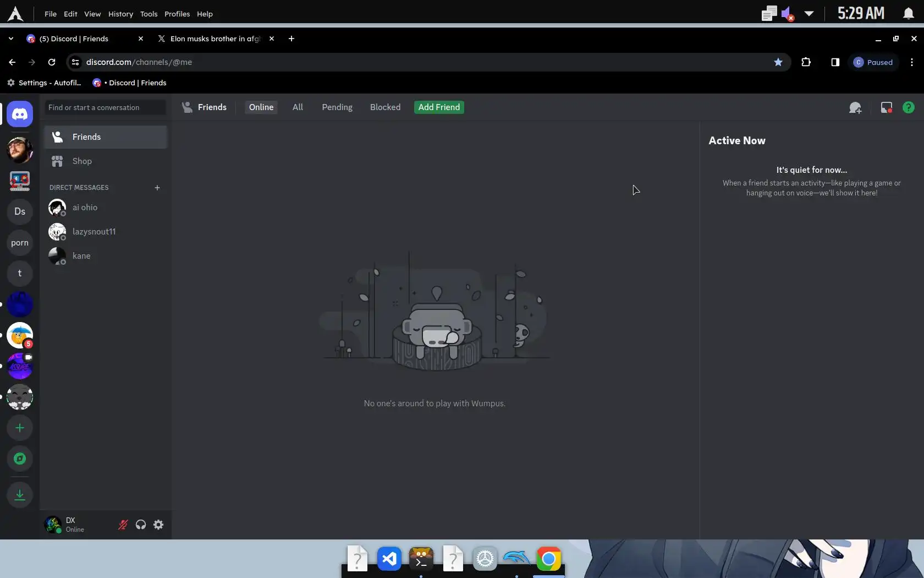Unmute the microphone in the user panel
924x578 pixels.
pos(123,525)
